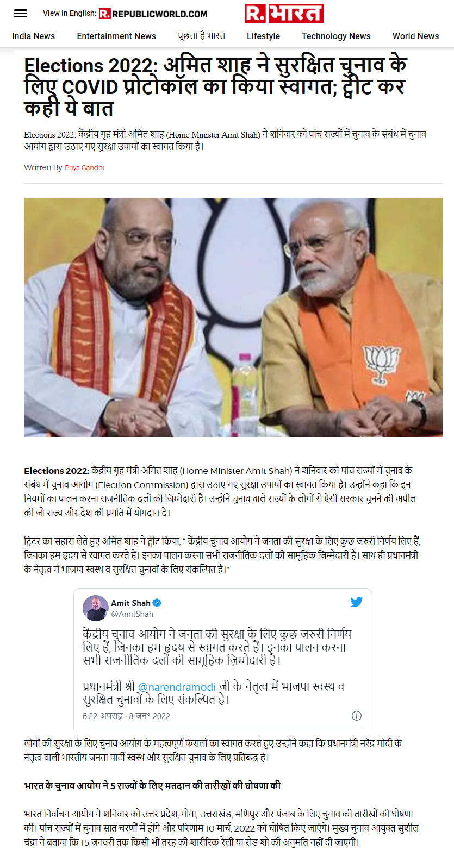Open Lifestyle menu item

click(263, 36)
